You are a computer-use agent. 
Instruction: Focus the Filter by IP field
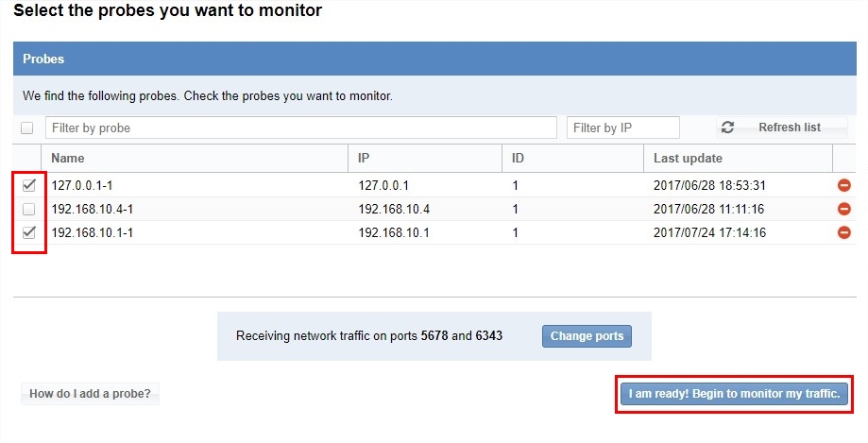point(622,128)
